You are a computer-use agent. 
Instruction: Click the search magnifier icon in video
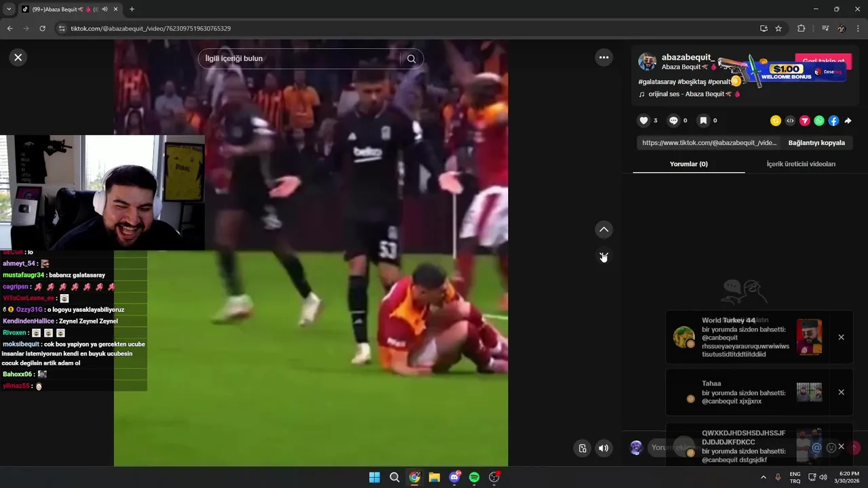[x=411, y=59]
